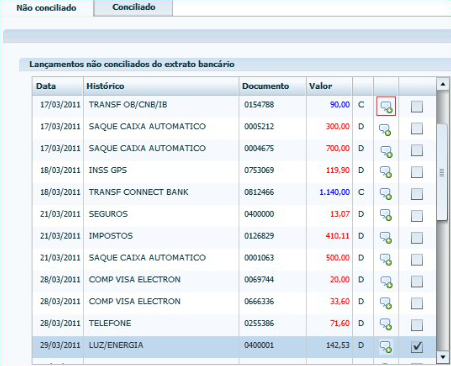The width and height of the screenshot is (451, 366).
Task: Click document number 0400000
Action: tap(259, 214)
